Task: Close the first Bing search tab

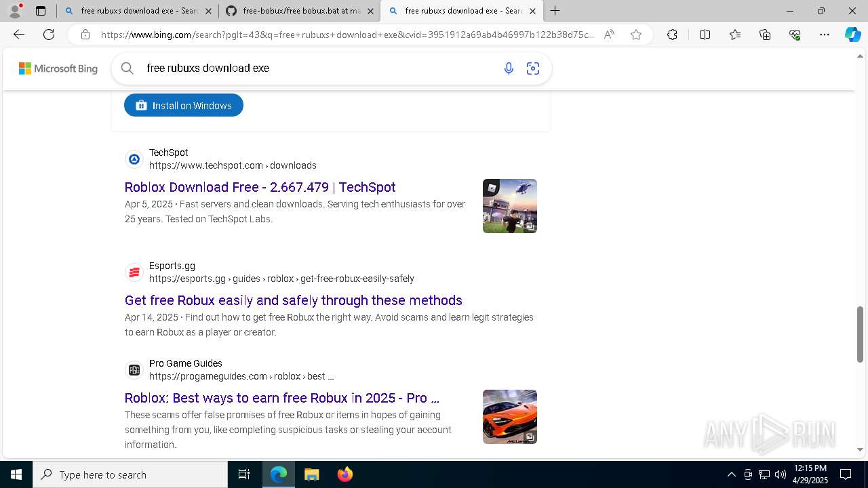Action: pyautogui.click(x=208, y=11)
